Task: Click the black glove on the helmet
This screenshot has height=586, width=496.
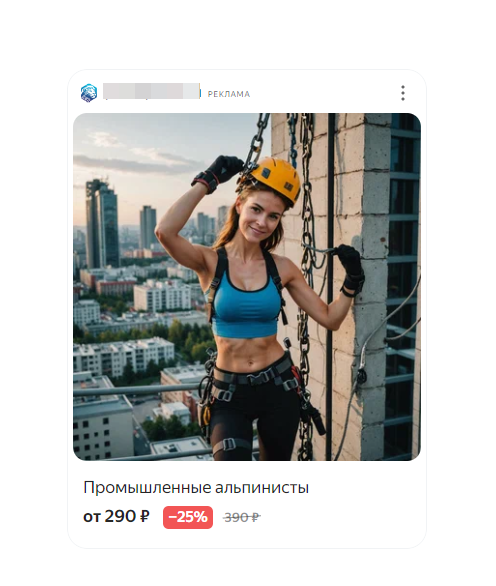Action: pos(218,173)
